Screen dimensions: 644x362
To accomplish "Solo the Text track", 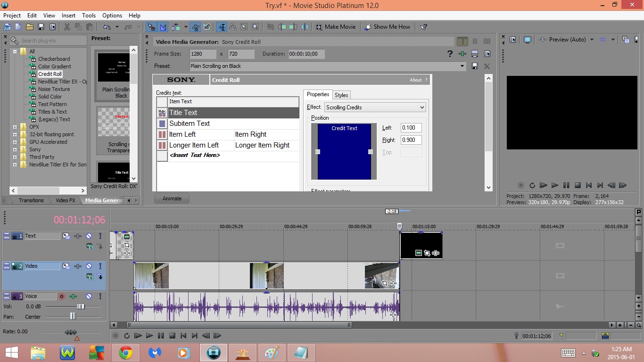I will click(100, 236).
